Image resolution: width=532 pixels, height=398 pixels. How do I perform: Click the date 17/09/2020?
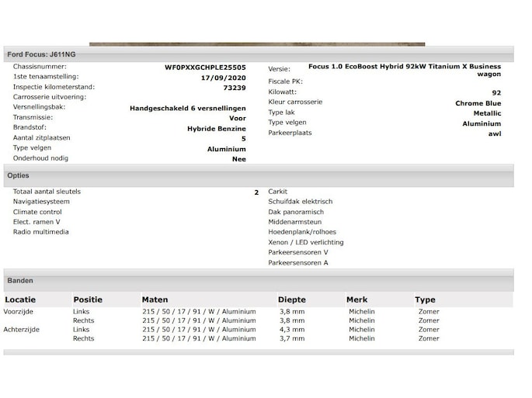[223, 78]
